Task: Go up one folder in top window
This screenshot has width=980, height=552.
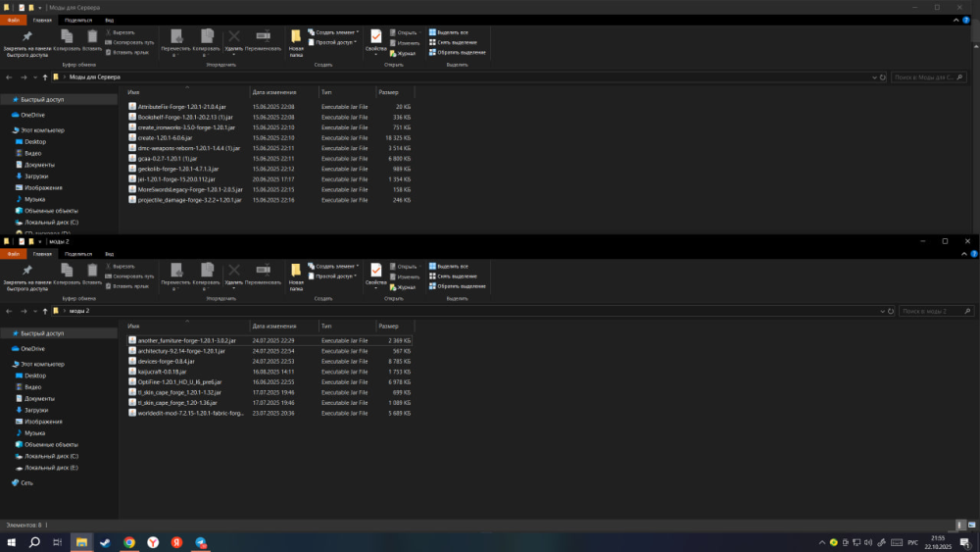Action: pos(45,76)
